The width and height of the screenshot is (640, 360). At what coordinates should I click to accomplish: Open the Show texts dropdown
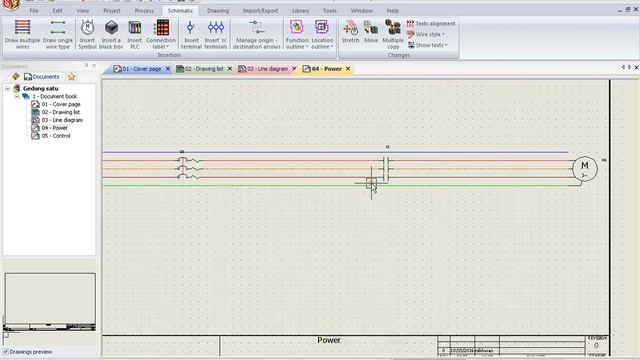[427, 45]
